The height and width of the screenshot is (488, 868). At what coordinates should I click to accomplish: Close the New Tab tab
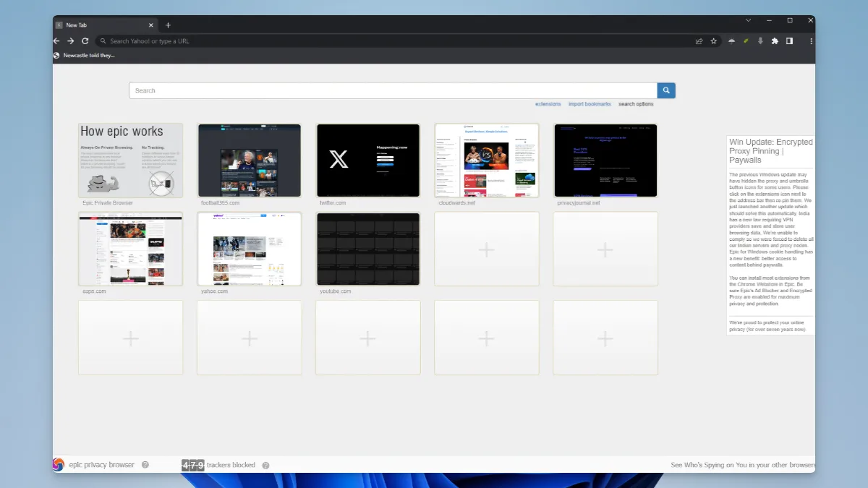coord(151,25)
